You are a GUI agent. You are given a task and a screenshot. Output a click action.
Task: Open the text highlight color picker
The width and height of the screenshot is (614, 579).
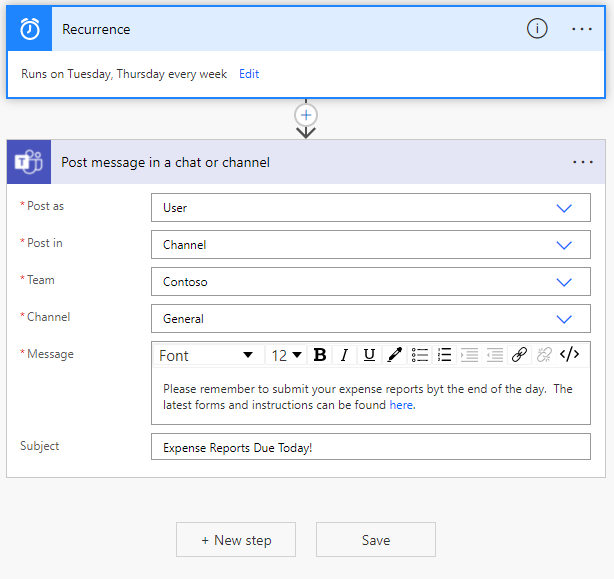pos(394,355)
